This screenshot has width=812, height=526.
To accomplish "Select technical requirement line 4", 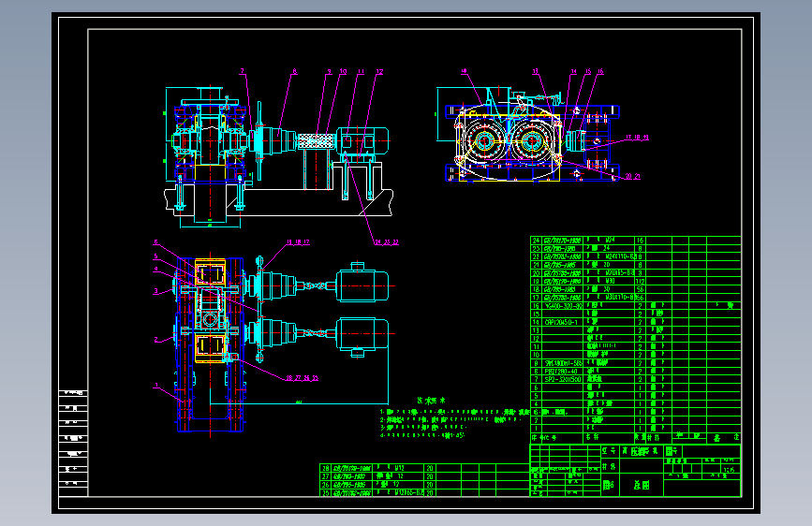I will click(x=422, y=435).
